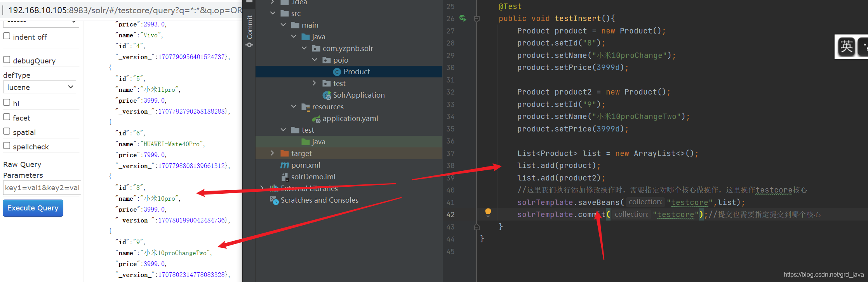
Task: Click the price 7999.0 value
Action: (x=154, y=155)
